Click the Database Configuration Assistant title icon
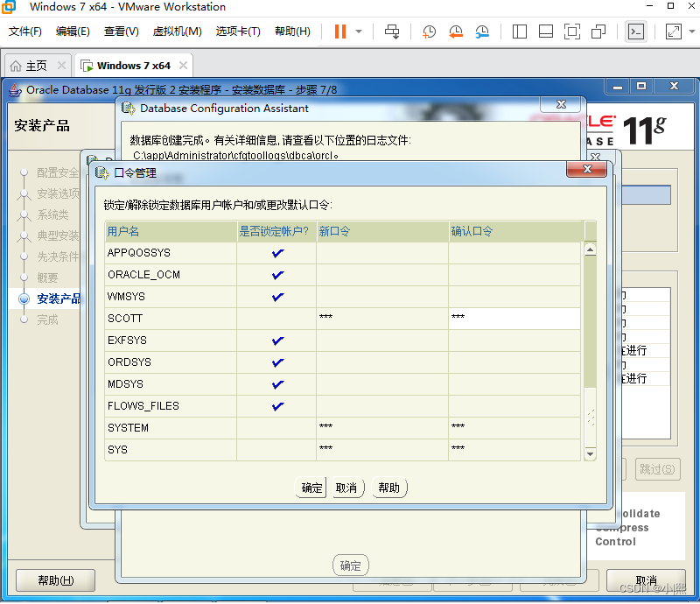 (128, 109)
